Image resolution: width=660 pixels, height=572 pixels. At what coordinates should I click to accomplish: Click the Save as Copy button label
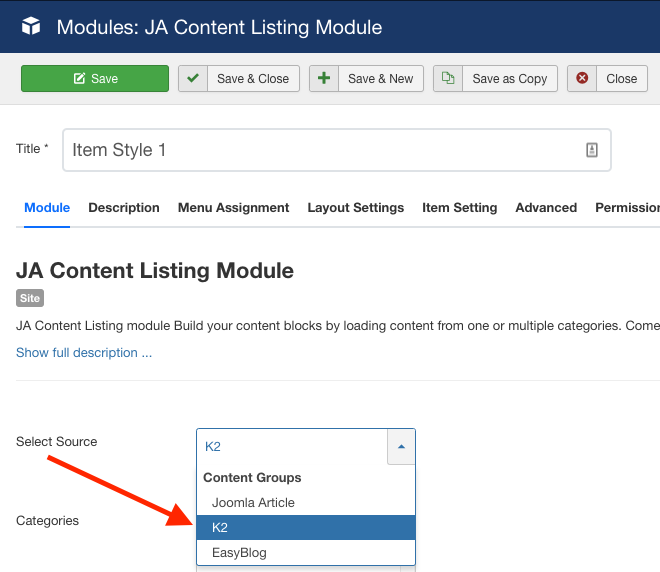coord(509,79)
